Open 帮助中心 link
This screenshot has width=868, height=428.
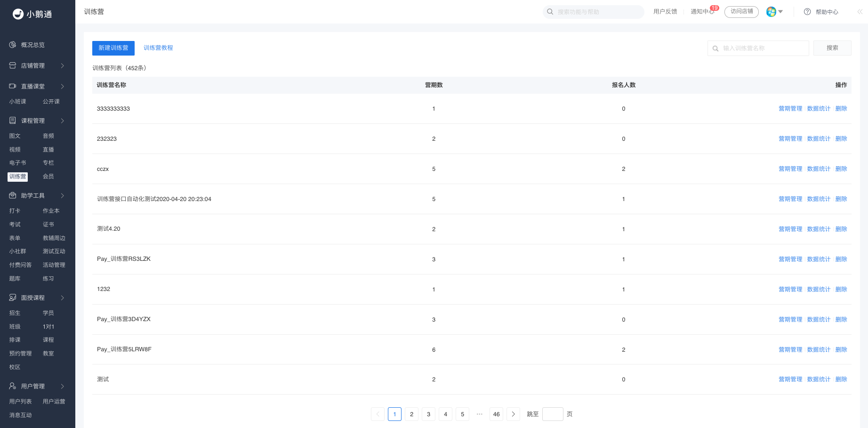tap(827, 12)
